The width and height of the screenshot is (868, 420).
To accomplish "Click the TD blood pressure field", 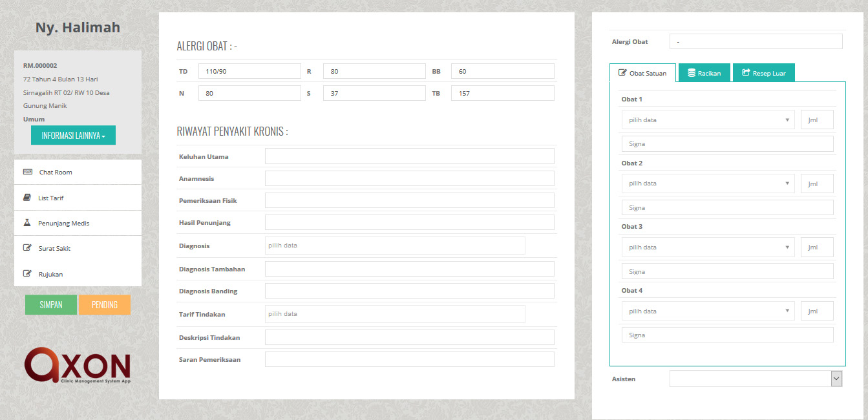I will point(249,71).
